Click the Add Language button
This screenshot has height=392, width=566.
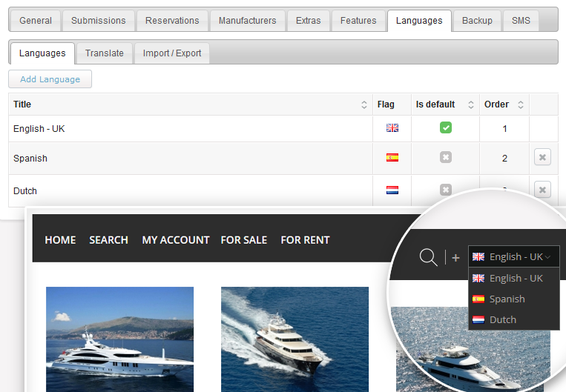(50, 79)
